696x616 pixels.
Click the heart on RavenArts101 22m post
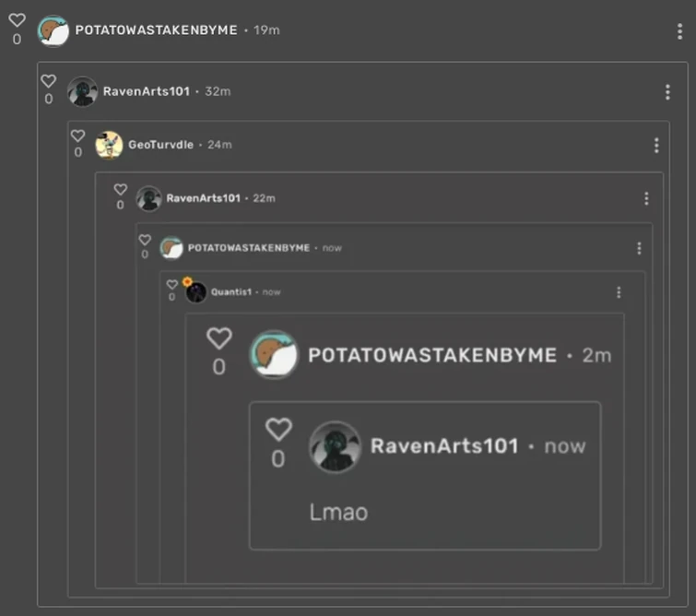point(120,189)
